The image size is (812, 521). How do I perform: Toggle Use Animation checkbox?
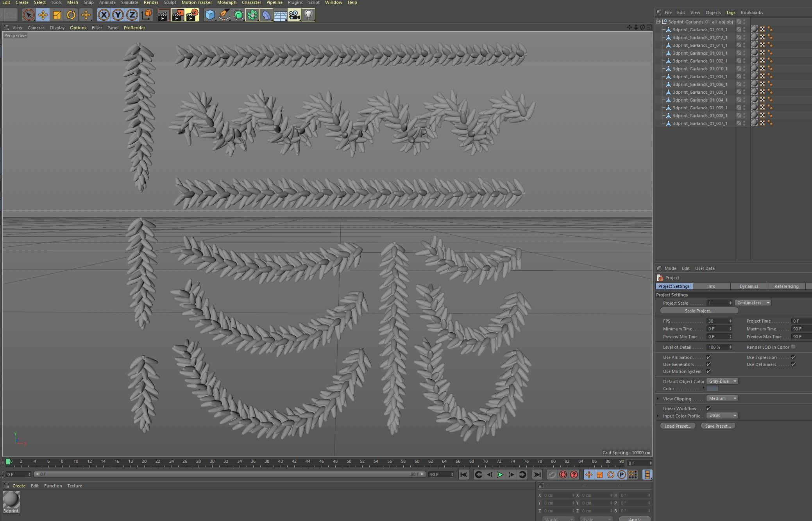(x=708, y=357)
